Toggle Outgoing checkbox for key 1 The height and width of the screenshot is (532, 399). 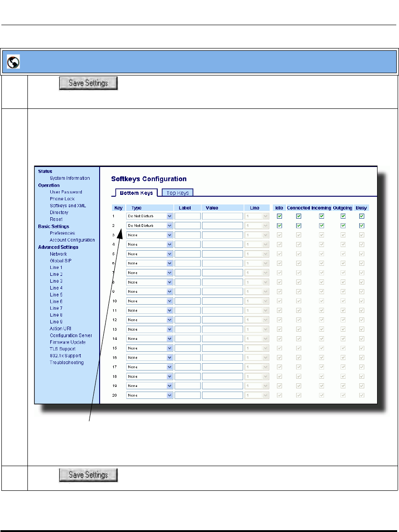(343, 216)
